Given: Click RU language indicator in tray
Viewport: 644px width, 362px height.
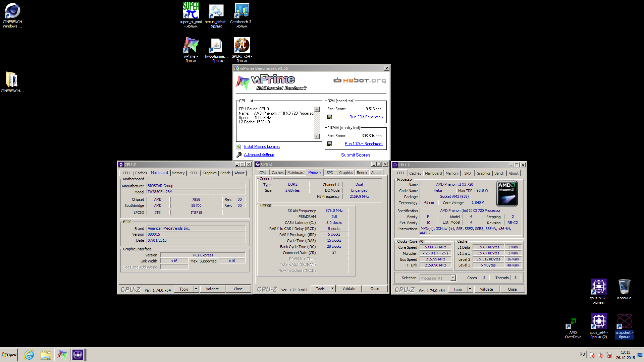Looking at the screenshot, I should pos(582,354).
